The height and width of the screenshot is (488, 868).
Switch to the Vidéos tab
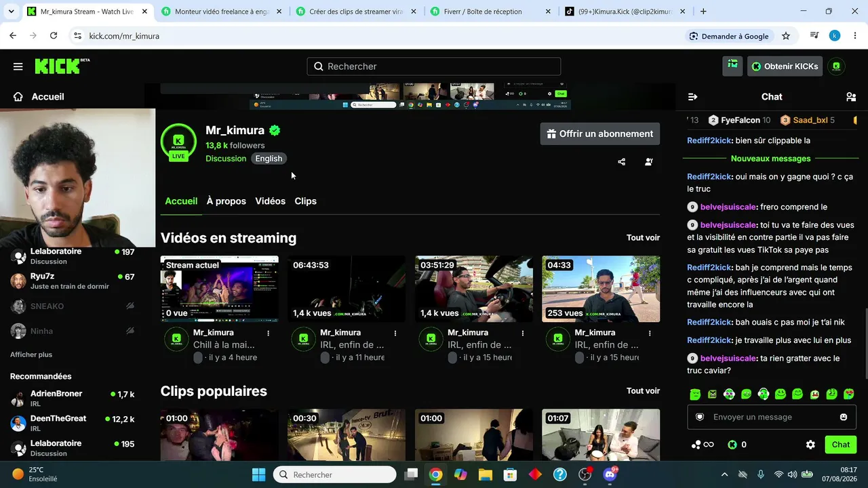(x=270, y=201)
